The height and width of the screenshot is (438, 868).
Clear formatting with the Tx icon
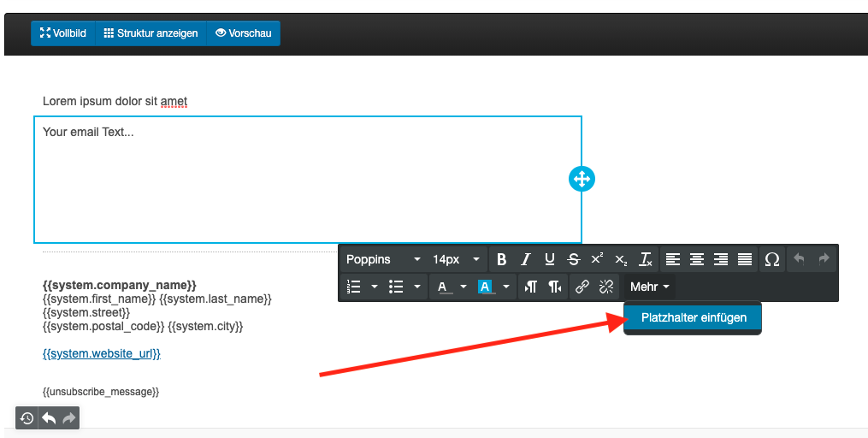pyautogui.click(x=646, y=259)
